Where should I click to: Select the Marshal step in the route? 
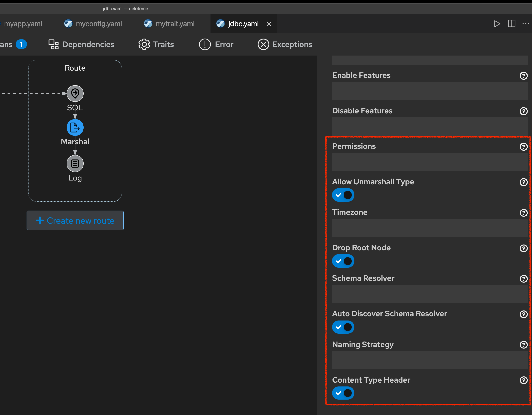tap(75, 127)
